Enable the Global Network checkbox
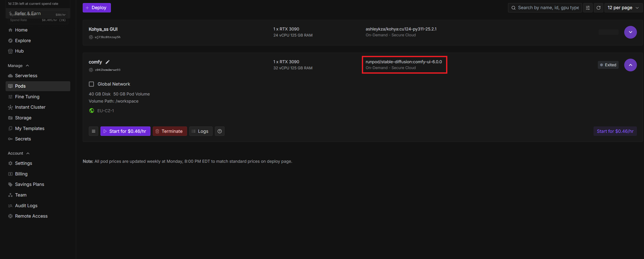 91,84
